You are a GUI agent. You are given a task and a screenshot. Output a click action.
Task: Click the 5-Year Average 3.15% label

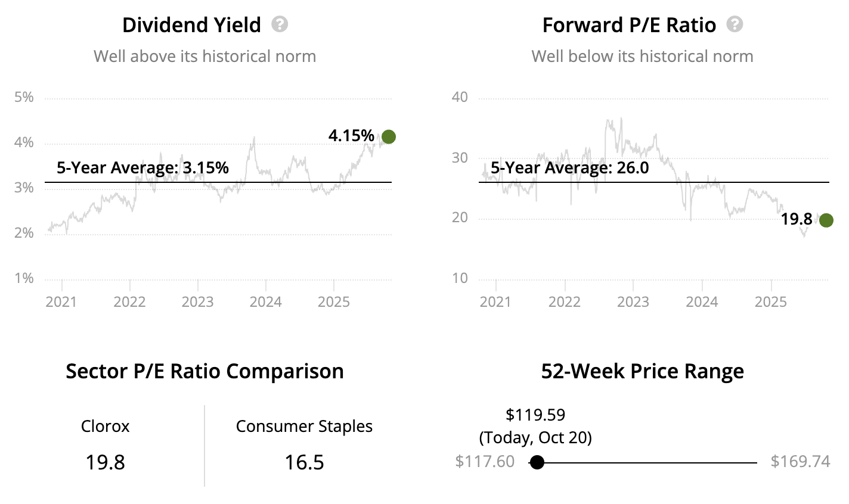pos(142,168)
